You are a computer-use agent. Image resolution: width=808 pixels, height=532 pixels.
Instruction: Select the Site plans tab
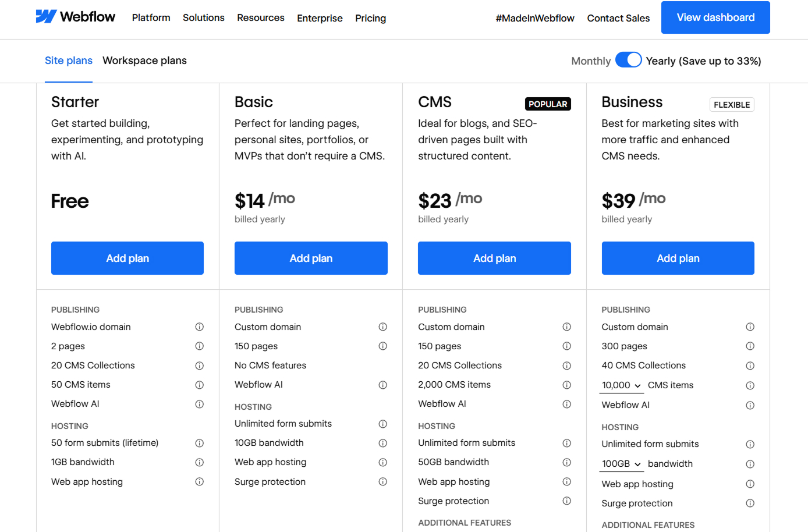pos(69,61)
